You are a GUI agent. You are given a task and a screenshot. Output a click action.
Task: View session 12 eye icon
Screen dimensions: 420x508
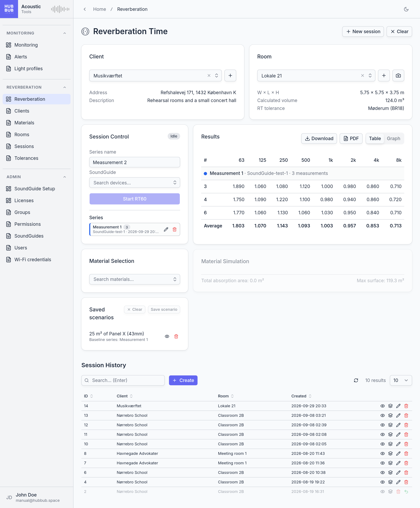(382, 425)
